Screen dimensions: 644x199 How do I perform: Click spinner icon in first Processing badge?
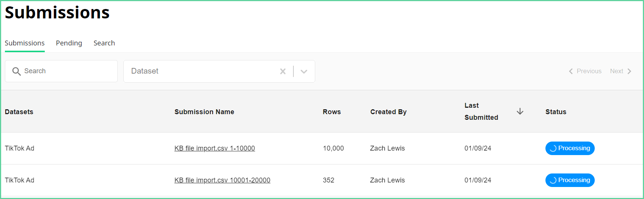(553, 148)
